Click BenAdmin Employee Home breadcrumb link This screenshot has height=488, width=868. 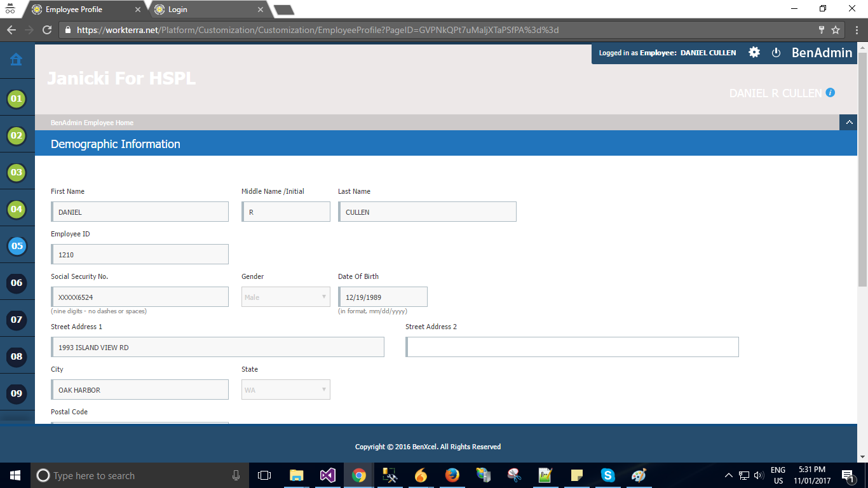pos(92,123)
